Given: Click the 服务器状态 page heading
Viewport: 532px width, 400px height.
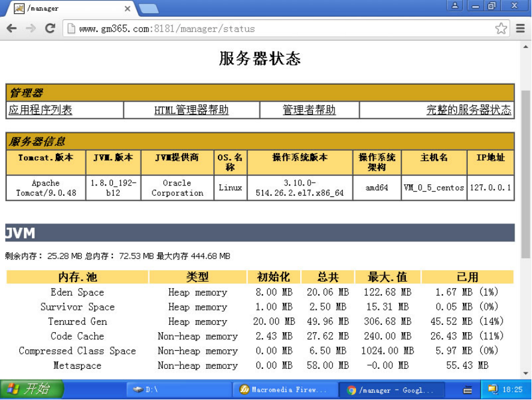Looking at the screenshot, I should pos(260,58).
